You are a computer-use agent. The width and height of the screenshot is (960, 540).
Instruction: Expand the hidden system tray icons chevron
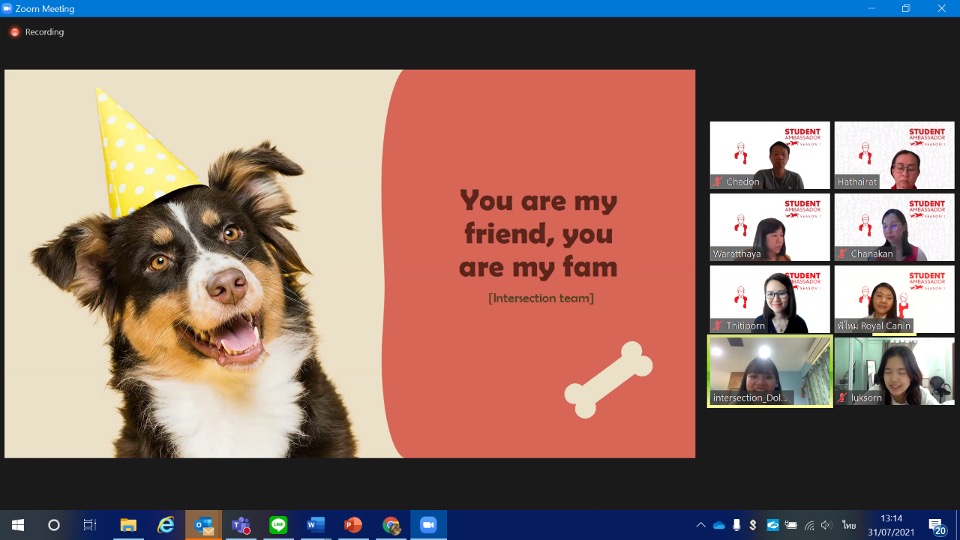[x=701, y=525]
